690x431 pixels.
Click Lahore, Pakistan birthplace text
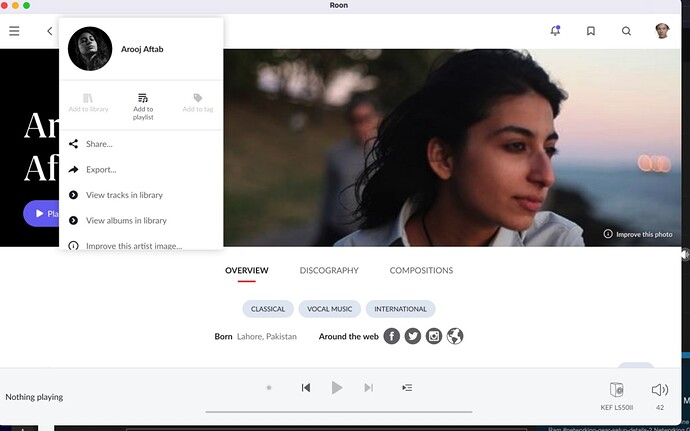click(267, 336)
